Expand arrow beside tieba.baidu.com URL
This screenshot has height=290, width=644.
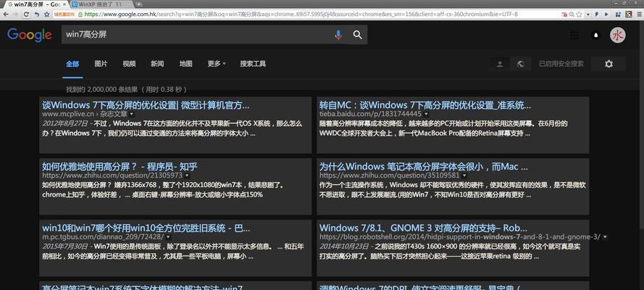click(x=426, y=114)
